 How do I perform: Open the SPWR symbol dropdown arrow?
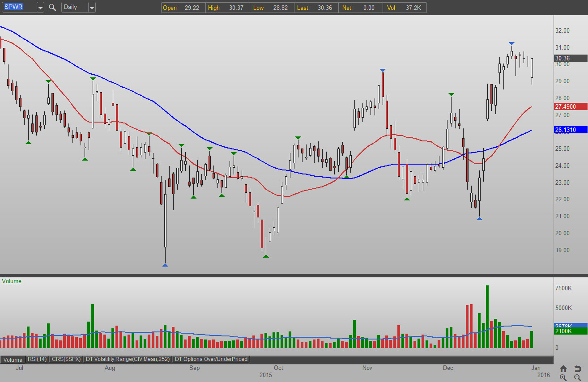tap(40, 8)
